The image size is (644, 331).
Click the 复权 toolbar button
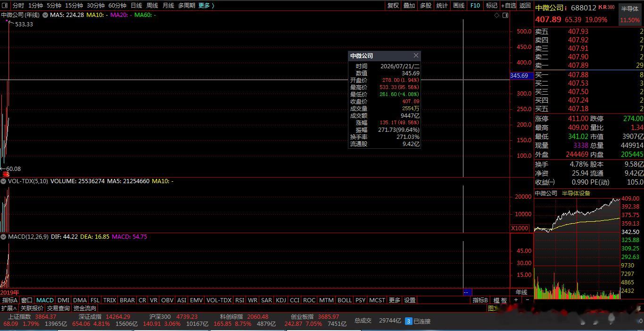pos(393,5)
